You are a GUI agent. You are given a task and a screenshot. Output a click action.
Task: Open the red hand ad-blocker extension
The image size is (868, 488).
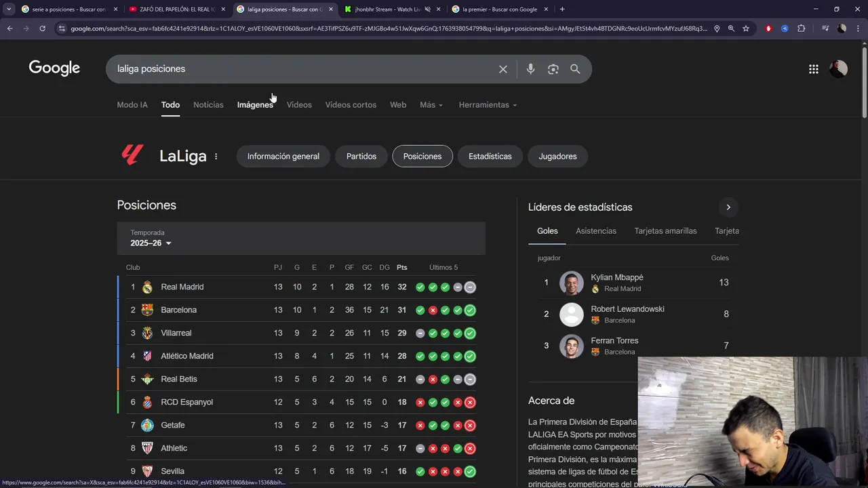(x=768, y=28)
